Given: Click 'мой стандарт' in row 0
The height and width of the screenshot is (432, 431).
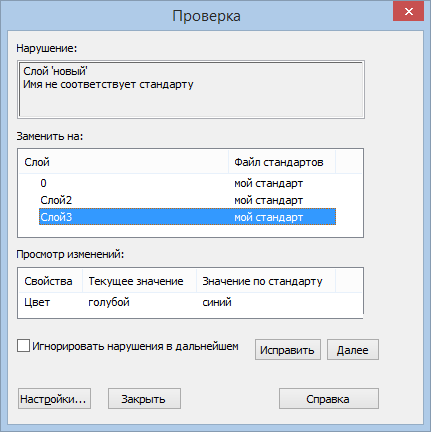Looking at the screenshot, I should (268, 183).
